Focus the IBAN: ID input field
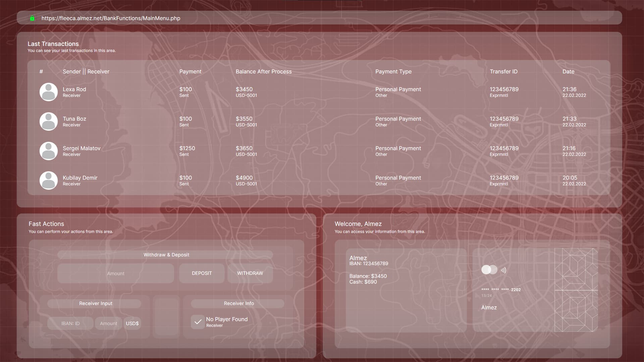The width and height of the screenshot is (644, 362). (x=70, y=323)
